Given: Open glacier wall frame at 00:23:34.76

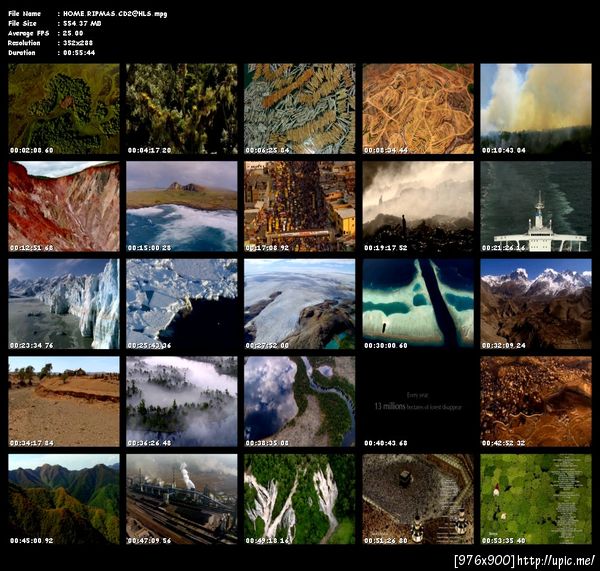Looking at the screenshot, I should point(64,304).
